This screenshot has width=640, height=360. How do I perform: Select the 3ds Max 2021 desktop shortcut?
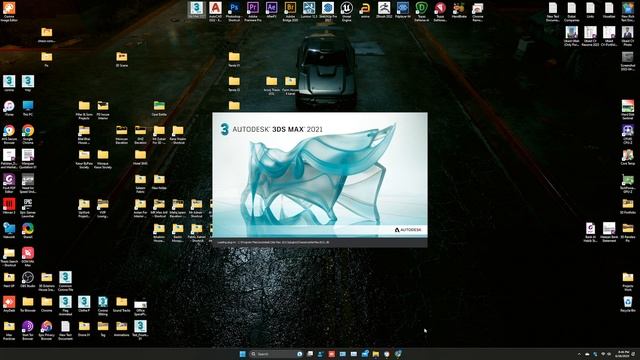pyautogui.click(x=196, y=10)
